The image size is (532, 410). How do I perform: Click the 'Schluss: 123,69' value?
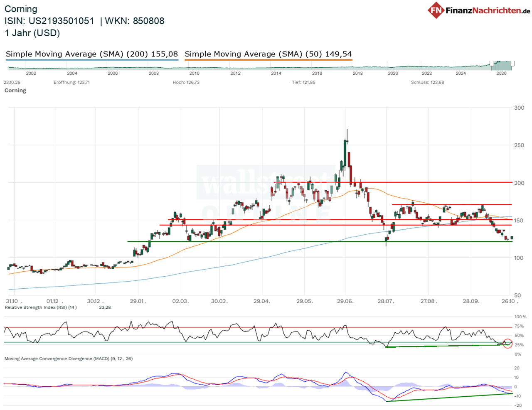(x=428, y=82)
